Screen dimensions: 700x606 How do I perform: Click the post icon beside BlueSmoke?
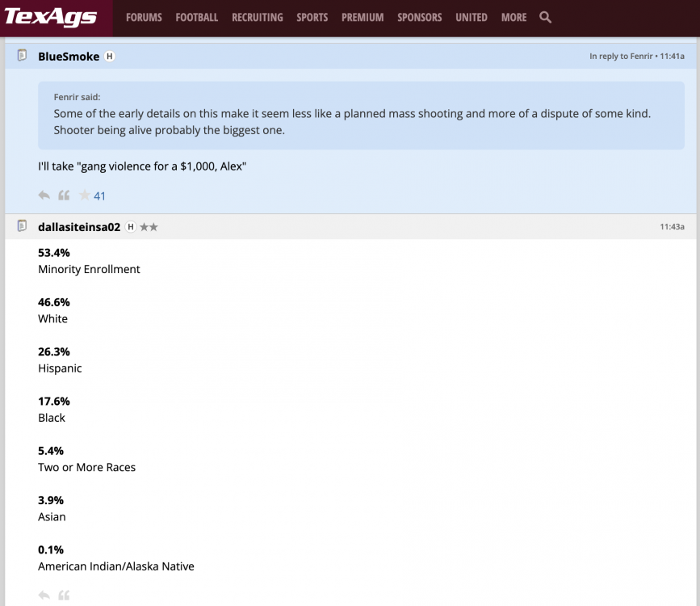[22, 57]
